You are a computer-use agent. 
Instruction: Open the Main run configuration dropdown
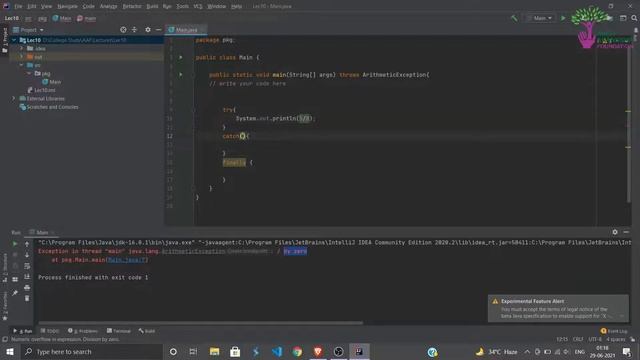click(x=540, y=18)
